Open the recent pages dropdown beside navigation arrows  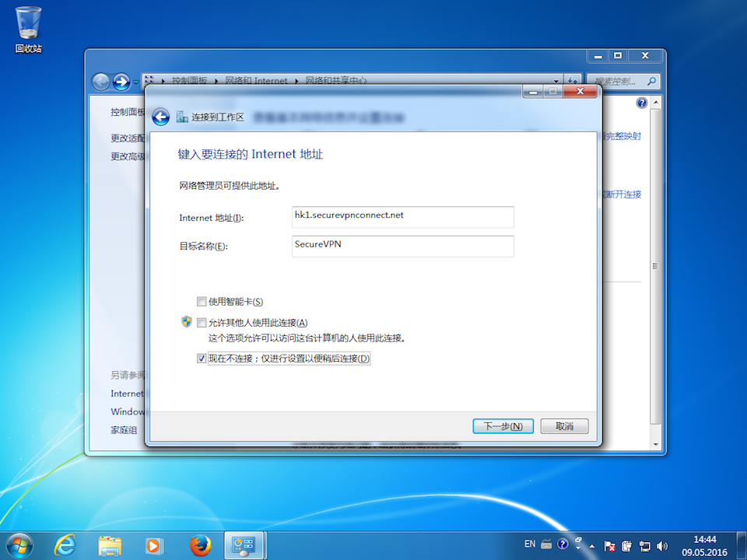[x=135, y=82]
